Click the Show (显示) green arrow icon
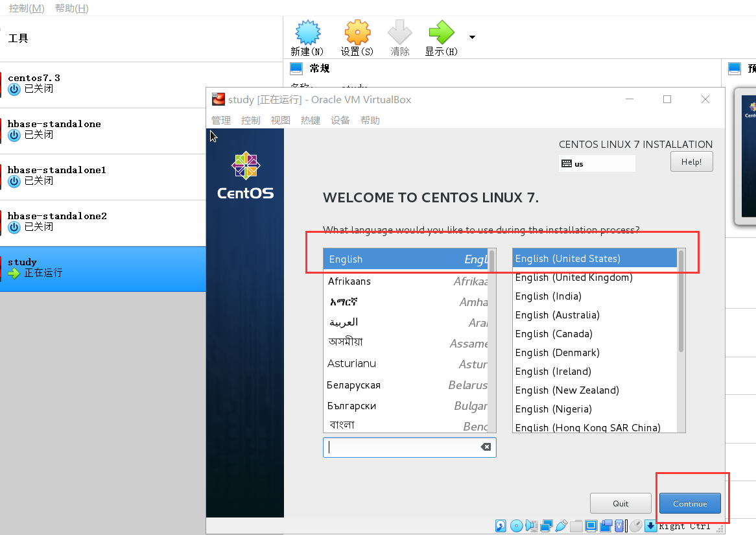 [442, 32]
